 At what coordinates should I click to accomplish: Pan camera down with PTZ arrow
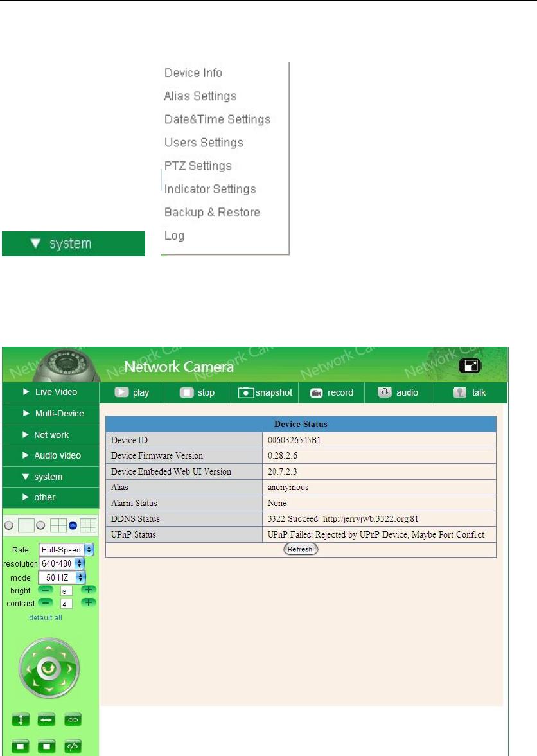[49, 690]
